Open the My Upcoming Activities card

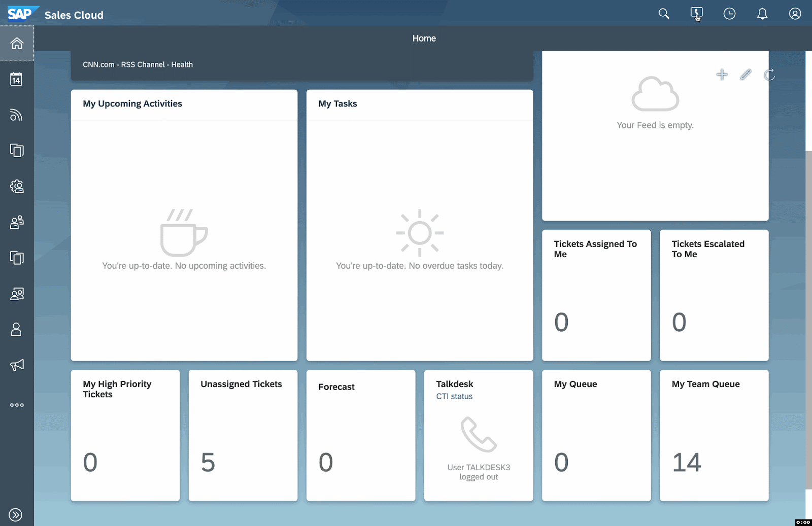coord(184,225)
